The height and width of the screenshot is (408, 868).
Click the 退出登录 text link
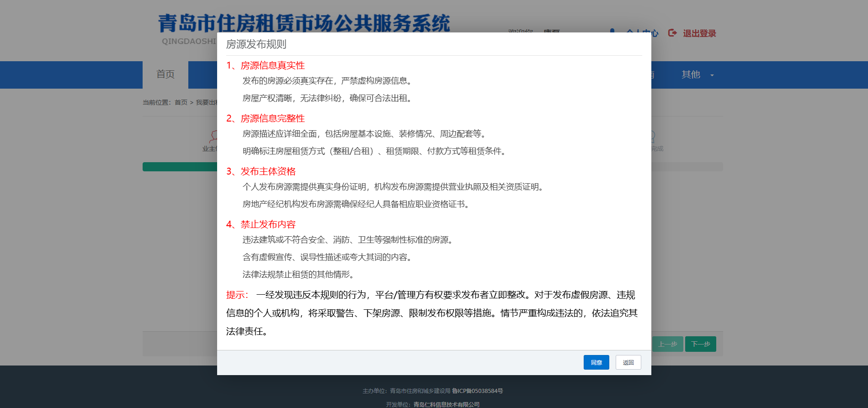(x=699, y=33)
